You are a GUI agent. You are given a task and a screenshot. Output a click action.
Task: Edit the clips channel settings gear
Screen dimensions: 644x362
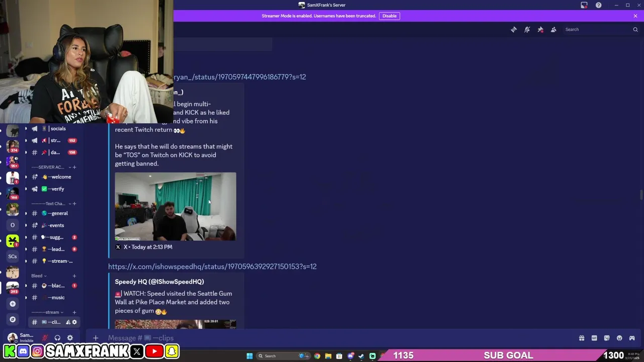coord(74,322)
